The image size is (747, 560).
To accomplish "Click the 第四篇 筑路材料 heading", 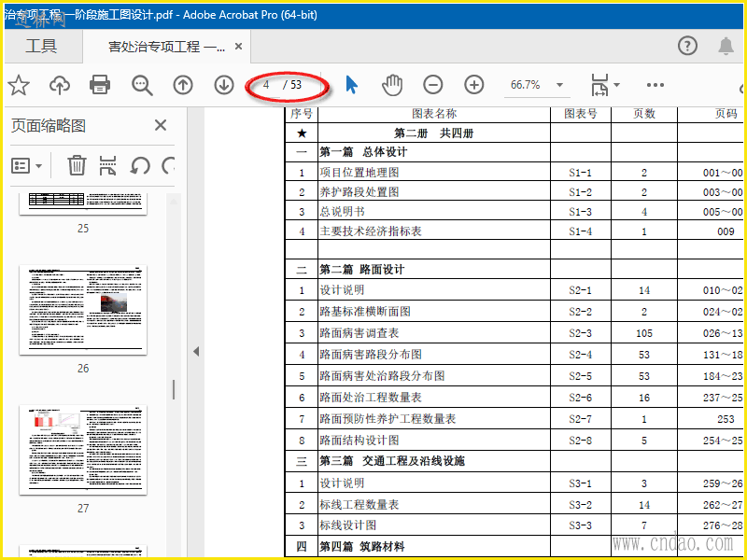I will click(x=362, y=546).
